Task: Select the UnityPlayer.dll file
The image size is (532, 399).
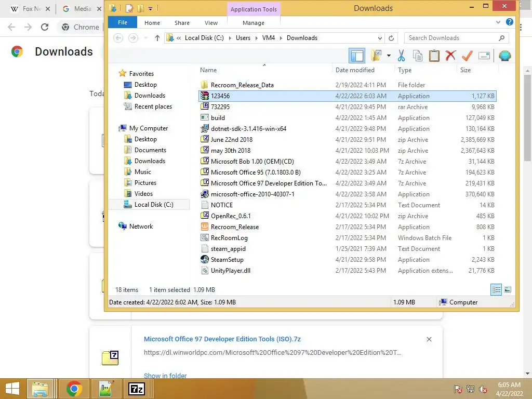Action: point(347,270)
